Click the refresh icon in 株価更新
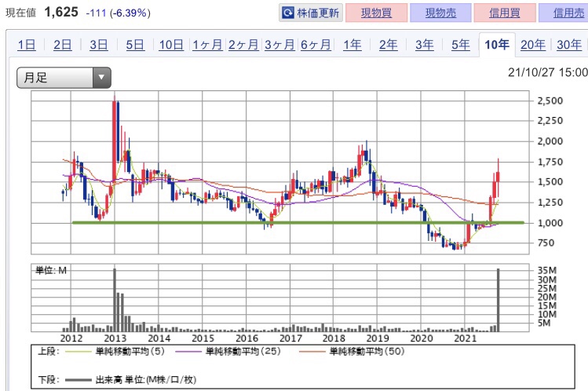 (288, 13)
